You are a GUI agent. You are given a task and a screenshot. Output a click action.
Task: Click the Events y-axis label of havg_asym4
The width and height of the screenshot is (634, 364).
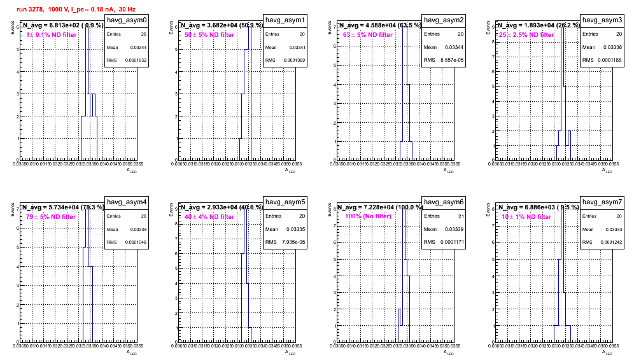(x=12, y=209)
